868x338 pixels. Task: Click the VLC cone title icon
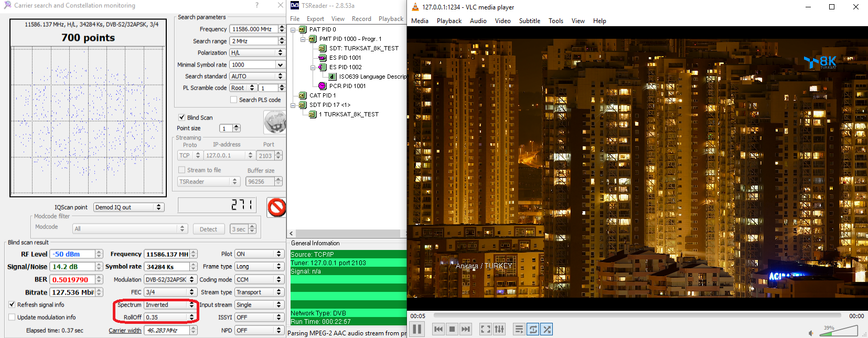(x=415, y=7)
